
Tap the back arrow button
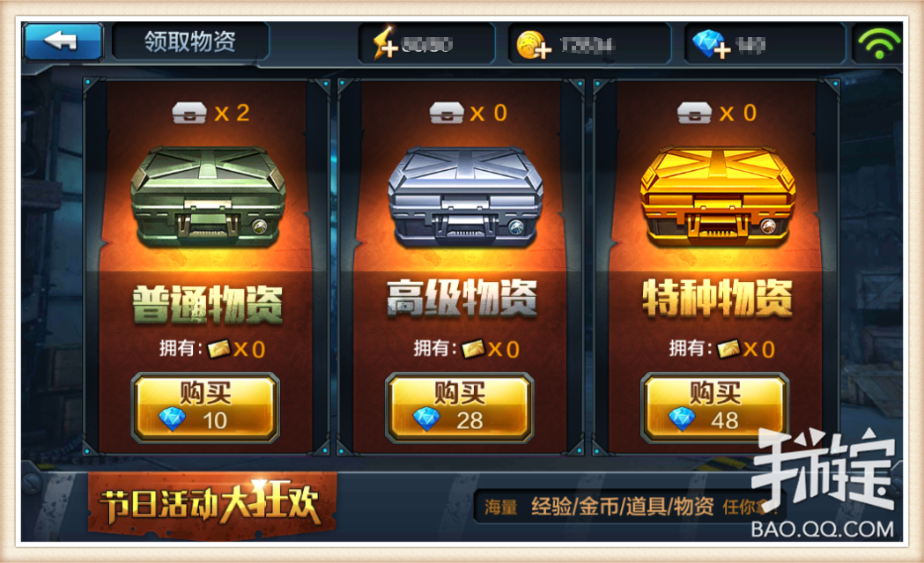coord(63,42)
